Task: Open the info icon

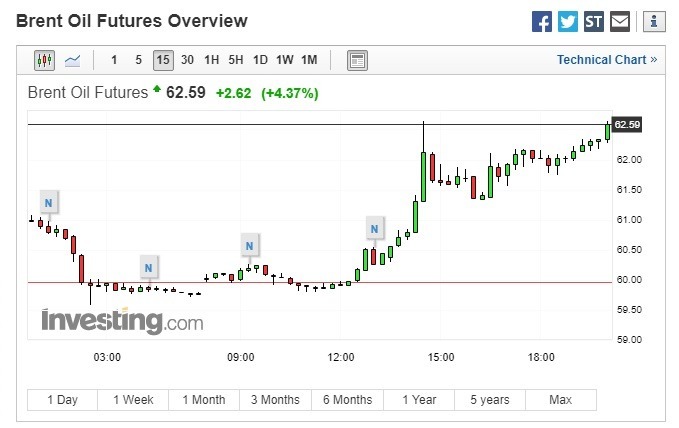Action: (x=654, y=21)
